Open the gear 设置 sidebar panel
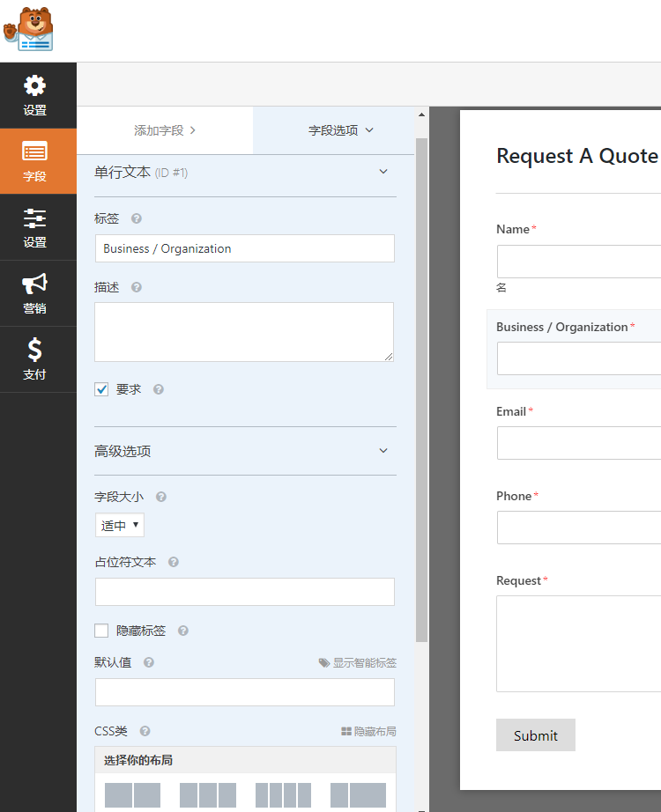 coord(35,96)
